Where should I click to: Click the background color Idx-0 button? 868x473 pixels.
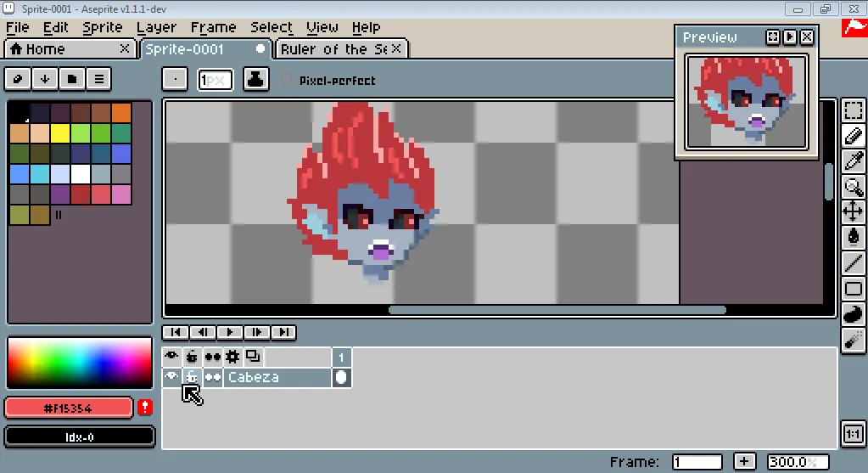pos(79,437)
